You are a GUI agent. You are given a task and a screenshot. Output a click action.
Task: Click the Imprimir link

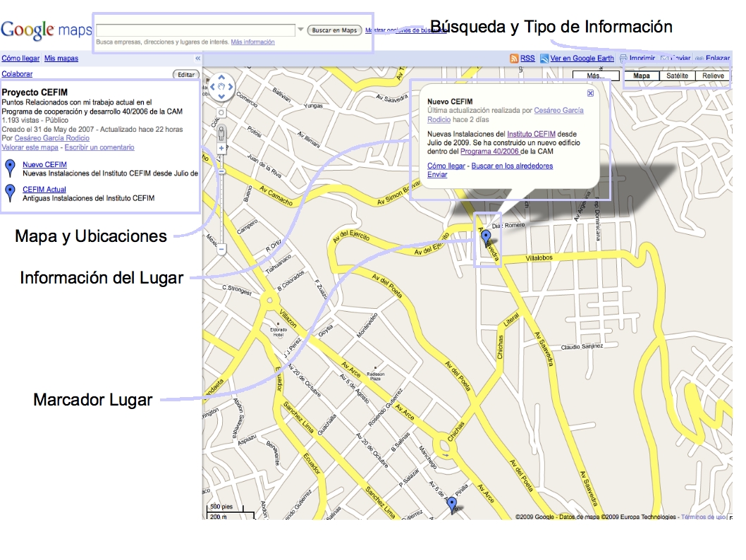pyautogui.click(x=642, y=58)
